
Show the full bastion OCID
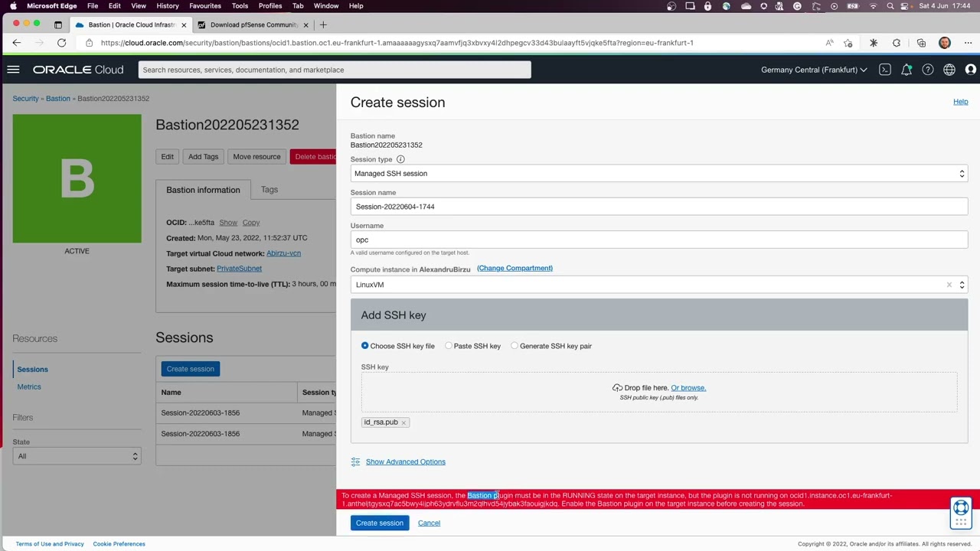228,223
